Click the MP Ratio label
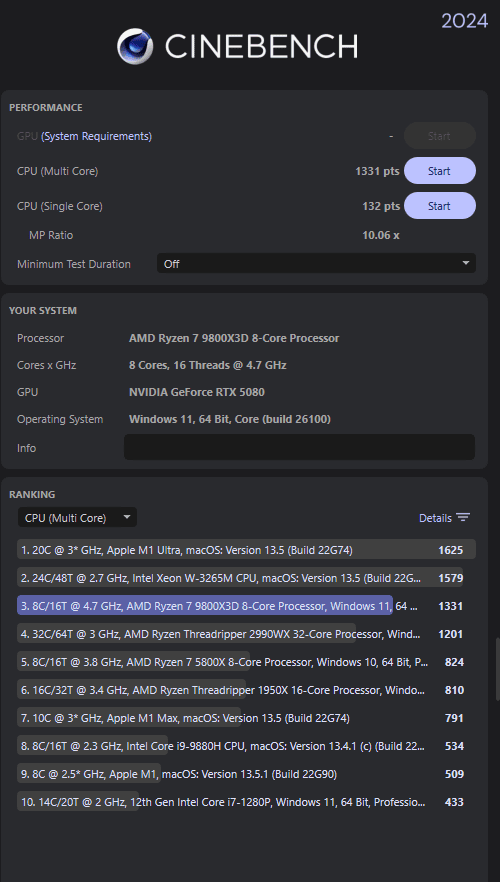 pos(51,235)
